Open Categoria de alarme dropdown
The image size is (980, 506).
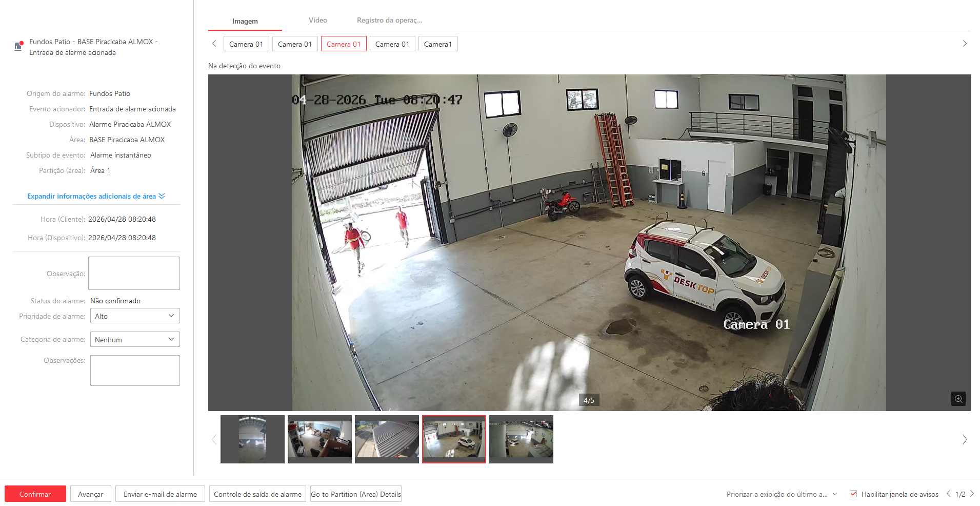click(x=135, y=340)
